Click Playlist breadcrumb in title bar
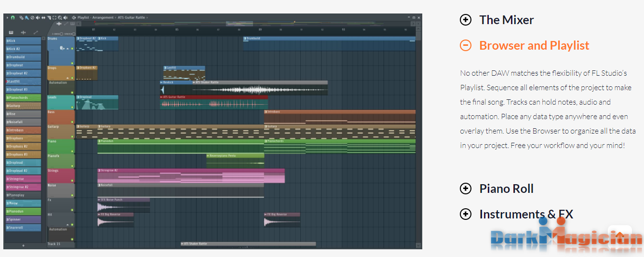Image resolution: width=644 pixels, height=257 pixels. tap(83, 17)
